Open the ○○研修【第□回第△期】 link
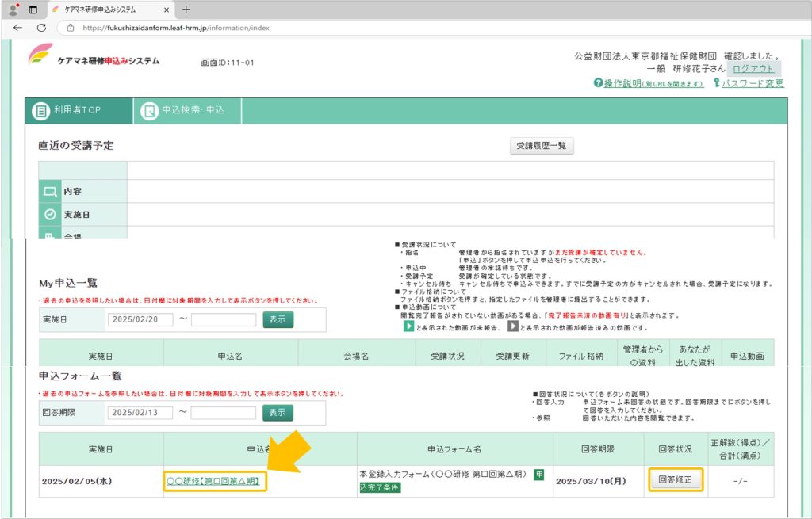Image resolution: width=812 pixels, height=519 pixels. coord(214,481)
